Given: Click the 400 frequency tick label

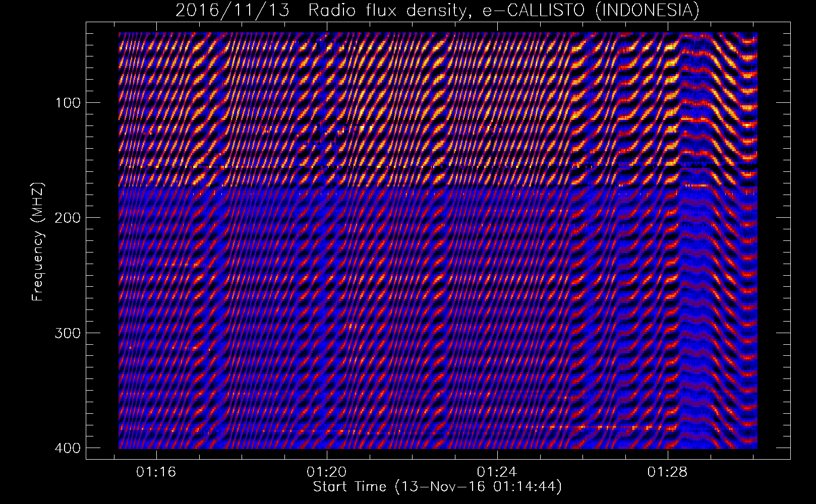Looking at the screenshot, I should (67, 448).
